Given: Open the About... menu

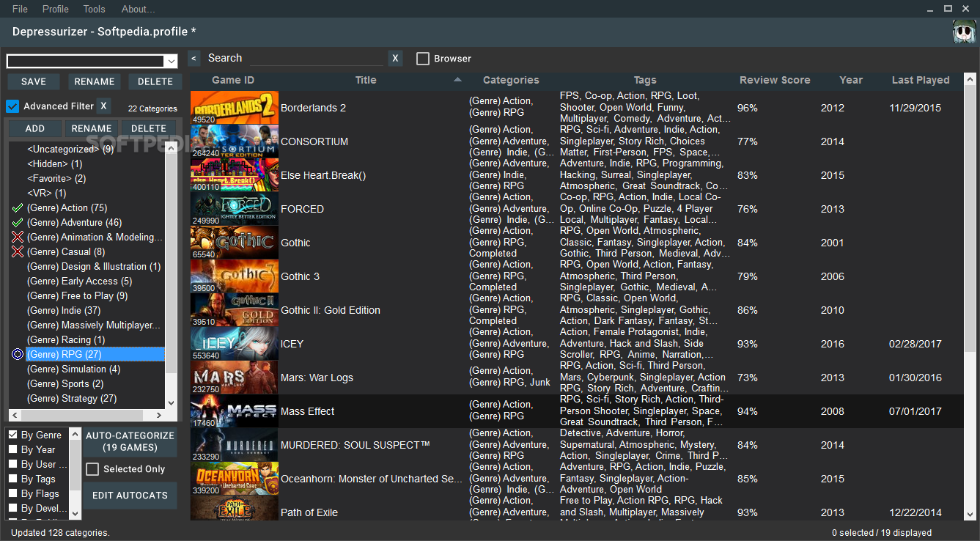Looking at the screenshot, I should [138, 9].
